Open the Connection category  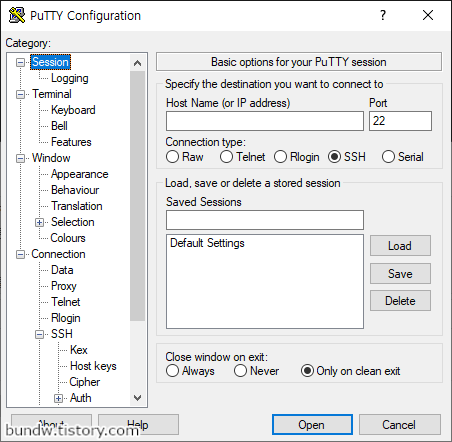click(x=58, y=254)
